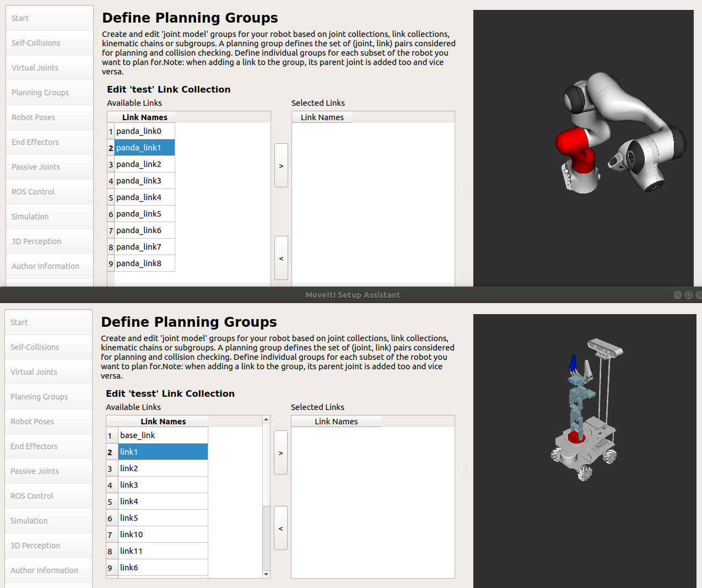Open ROS Control in lower sidebar
Screen dimensions: 702x588
(48, 496)
